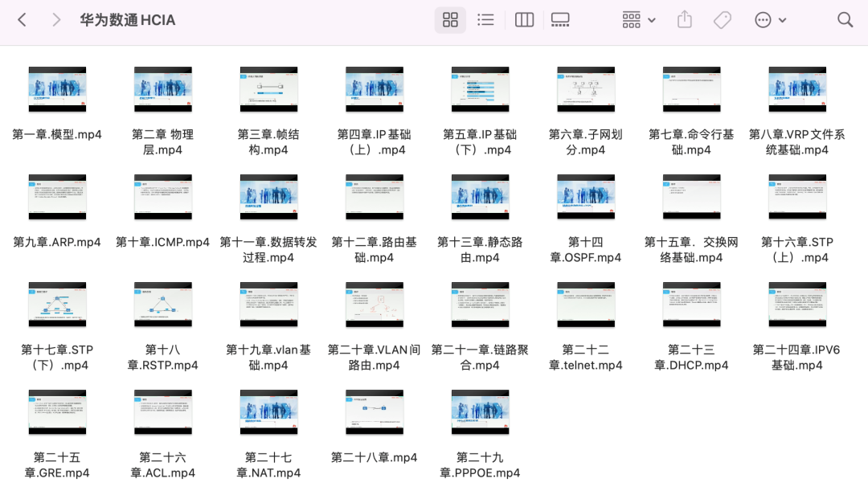Click the 第二十九章.PPPOE.mp4 filename label
Viewport: 868px width, 499px height.
coord(480,465)
